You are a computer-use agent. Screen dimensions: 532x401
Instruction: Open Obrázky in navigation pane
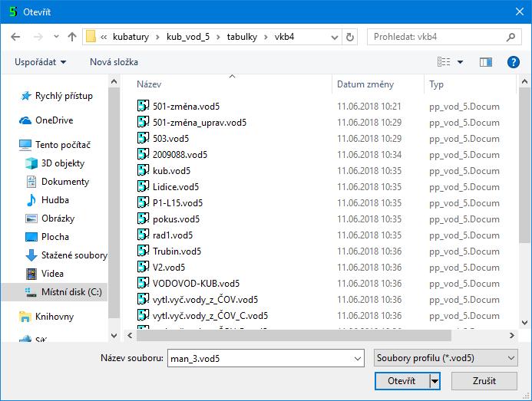[50, 219]
